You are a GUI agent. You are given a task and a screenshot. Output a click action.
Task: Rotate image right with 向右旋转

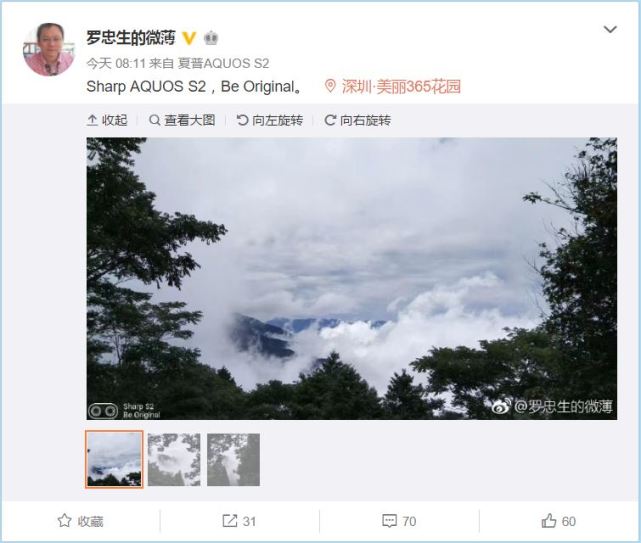pos(358,120)
